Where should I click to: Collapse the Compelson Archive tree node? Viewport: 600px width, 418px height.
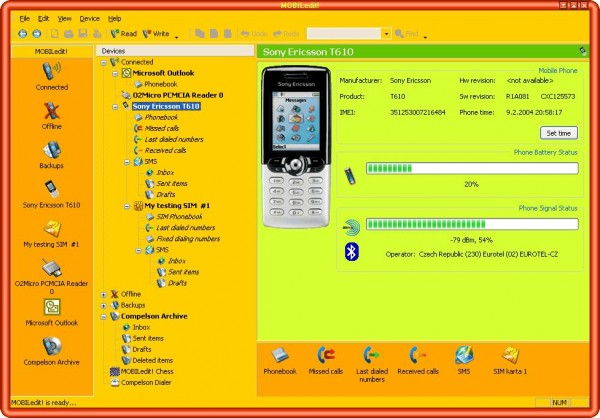click(x=104, y=317)
